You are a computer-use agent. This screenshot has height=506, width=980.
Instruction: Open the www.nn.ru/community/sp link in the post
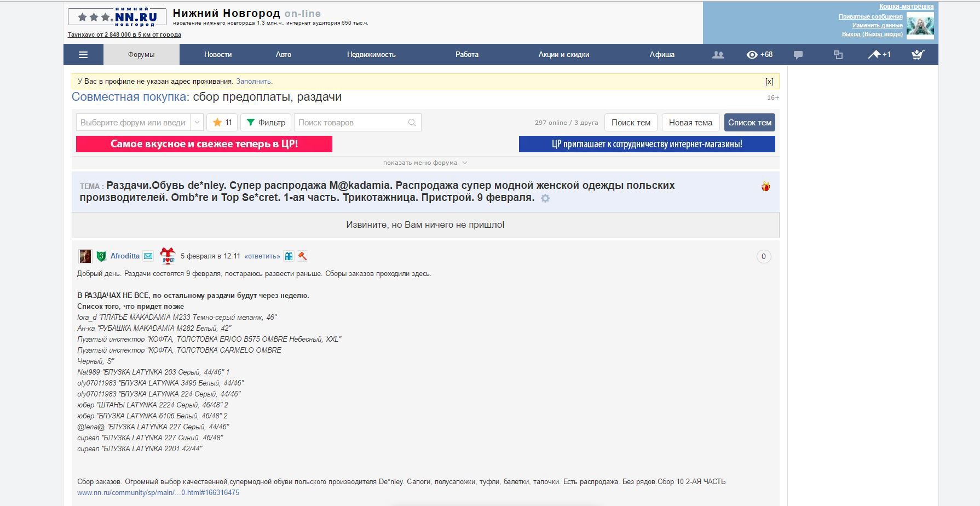[158, 492]
